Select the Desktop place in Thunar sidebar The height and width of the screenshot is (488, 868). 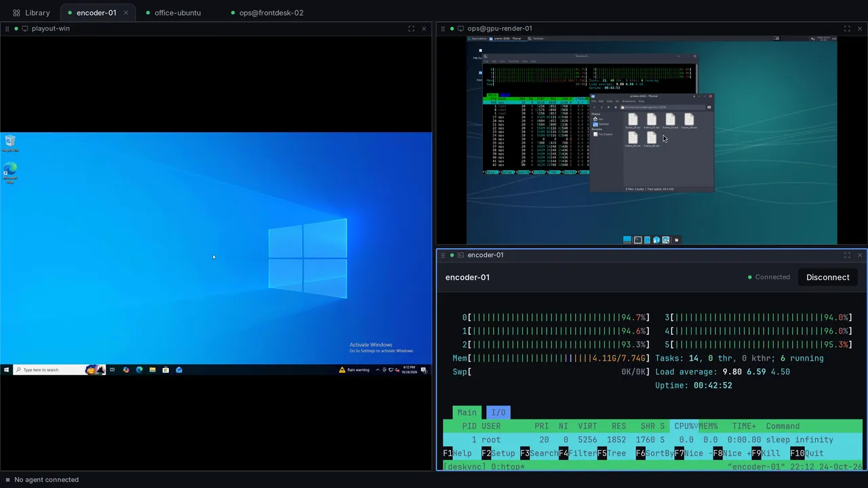pos(601,124)
